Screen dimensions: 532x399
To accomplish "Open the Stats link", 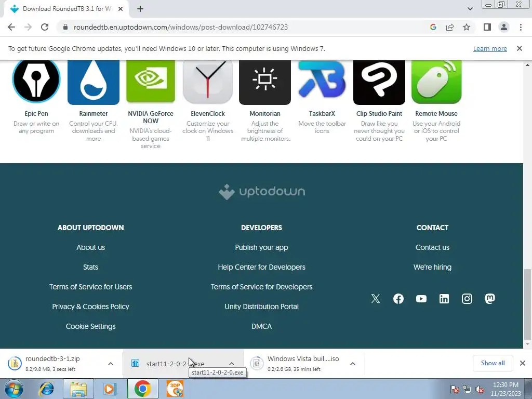I will (x=90, y=267).
